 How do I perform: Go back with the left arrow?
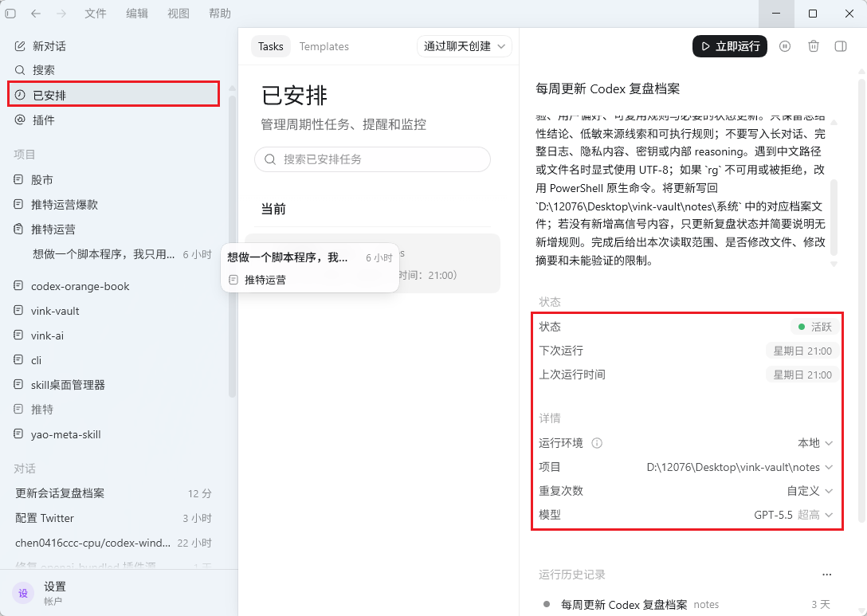pyautogui.click(x=36, y=14)
